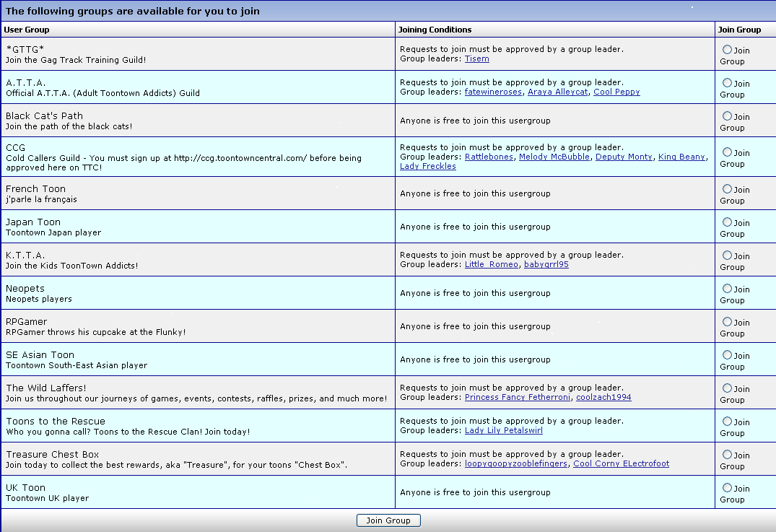The width and height of the screenshot is (776, 532).
Task: Click the User Group column header
Action: [x=27, y=30]
